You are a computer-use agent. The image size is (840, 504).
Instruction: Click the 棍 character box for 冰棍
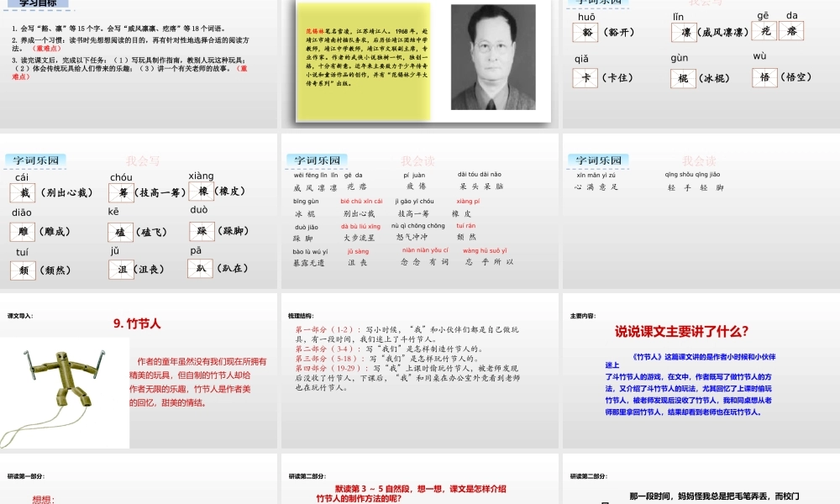pos(683,77)
